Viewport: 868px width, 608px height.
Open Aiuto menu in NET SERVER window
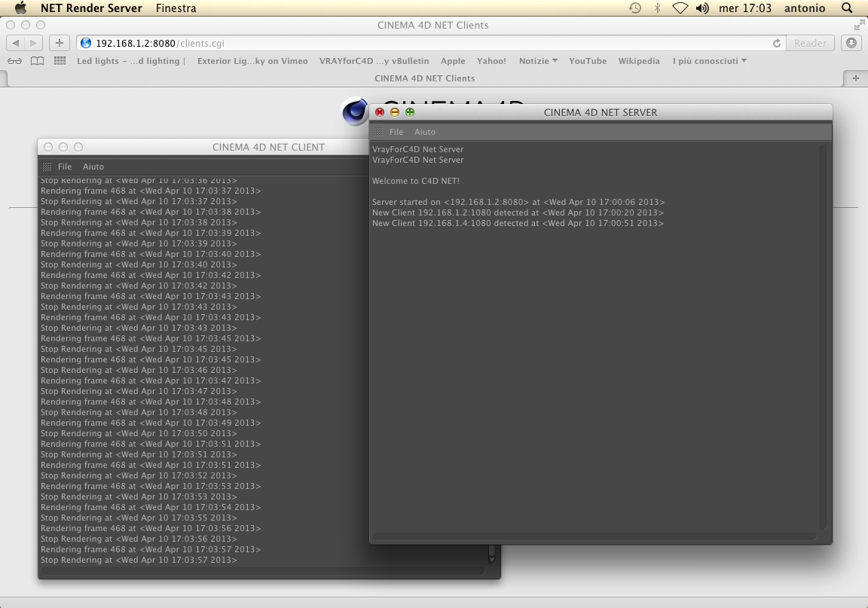pyautogui.click(x=425, y=132)
